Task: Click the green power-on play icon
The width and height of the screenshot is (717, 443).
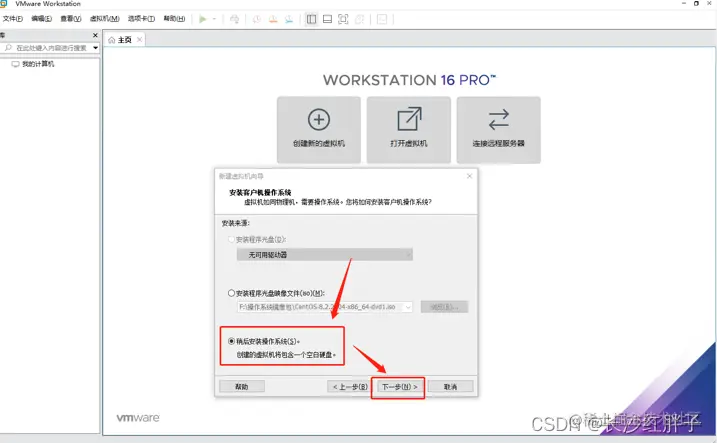Action: tap(203, 19)
